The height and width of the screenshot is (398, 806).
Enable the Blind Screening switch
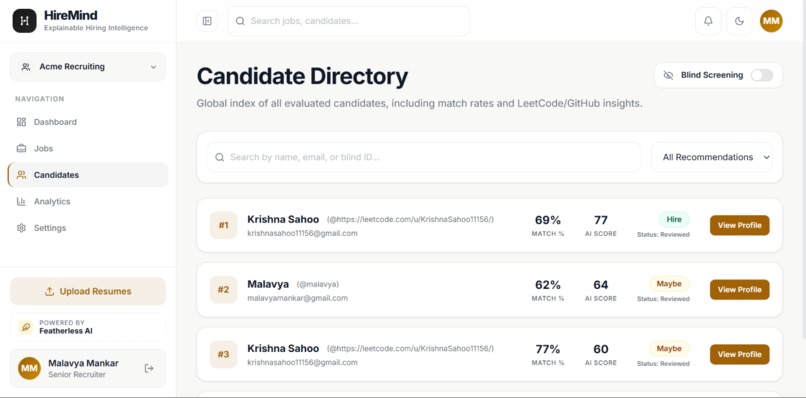coord(762,75)
